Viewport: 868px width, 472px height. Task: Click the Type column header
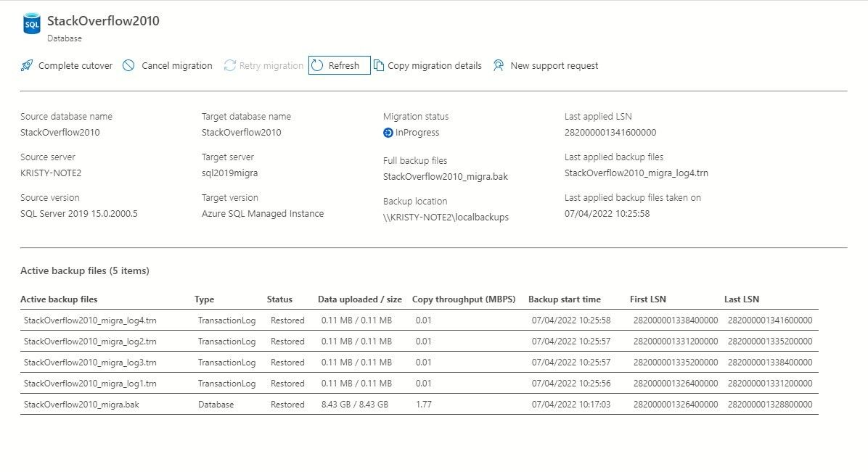pos(204,299)
